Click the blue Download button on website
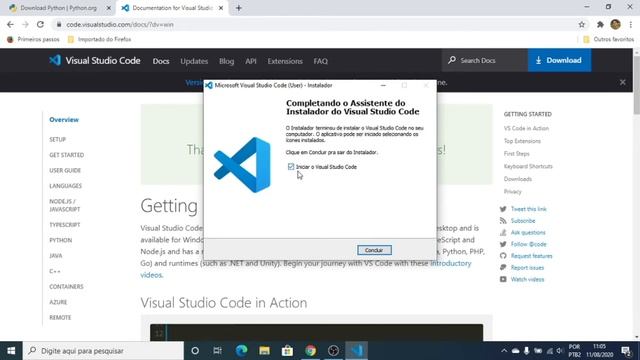Viewport: 640px width, 360px height. coord(559,60)
